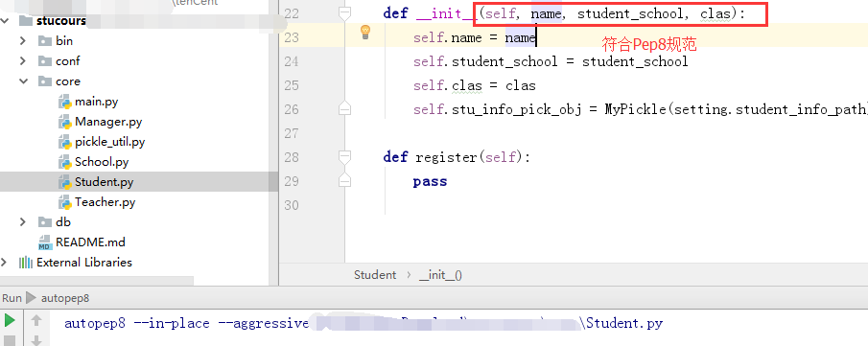Screen dimensions: 868x346
Task: Expand the conf folder
Action: (23, 61)
